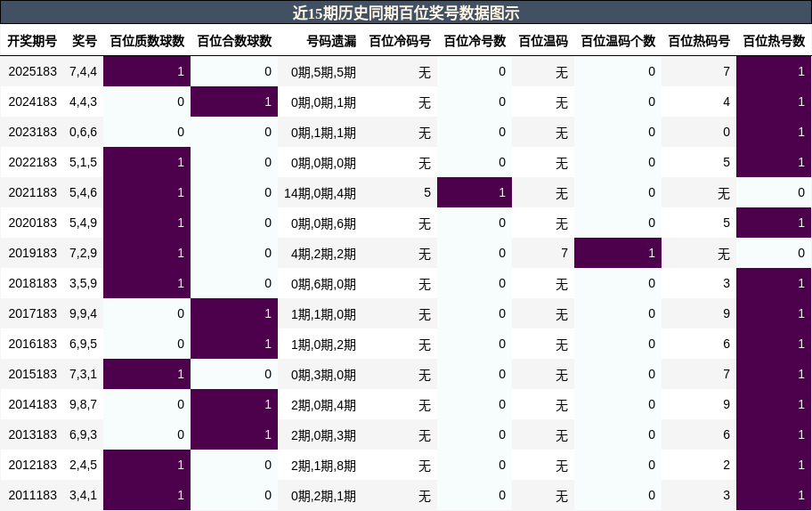Viewport: 812px width, 511px height.
Task: Click prize number 4,4,3
Action: point(84,102)
